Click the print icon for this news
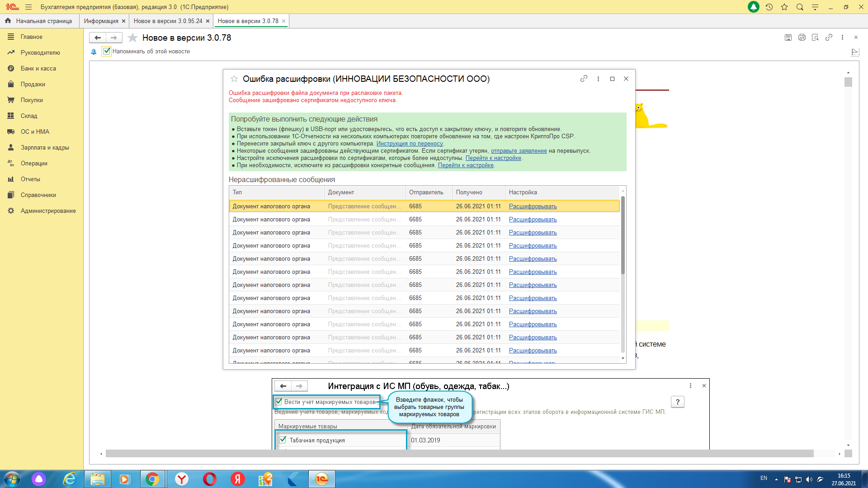Viewport: 868px width, 488px height. [802, 38]
